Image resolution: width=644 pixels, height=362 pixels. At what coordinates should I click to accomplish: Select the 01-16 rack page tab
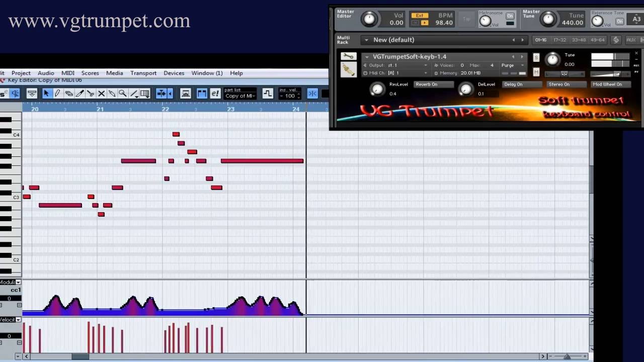[x=541, y=40]
